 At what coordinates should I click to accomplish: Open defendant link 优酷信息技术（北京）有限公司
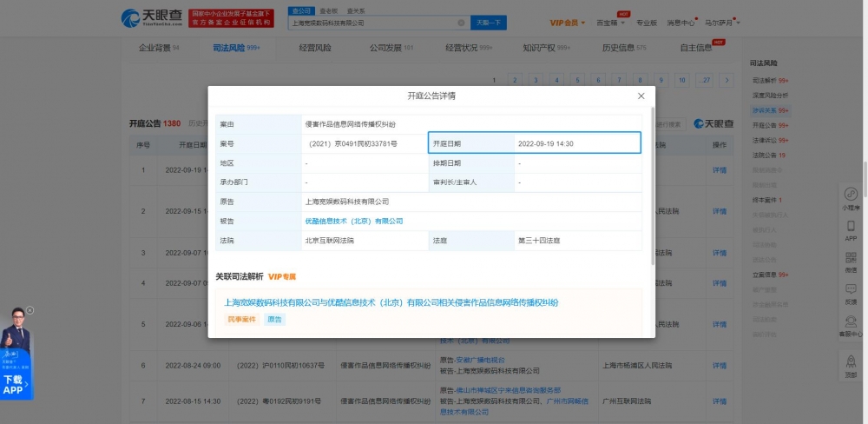click(354, 222)
